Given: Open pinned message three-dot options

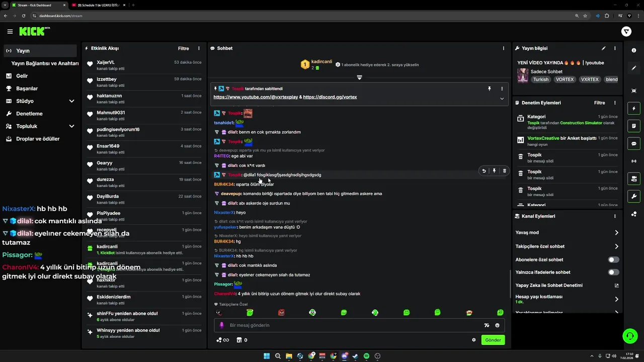Looking at the screenshot, I should click(502, 88).
